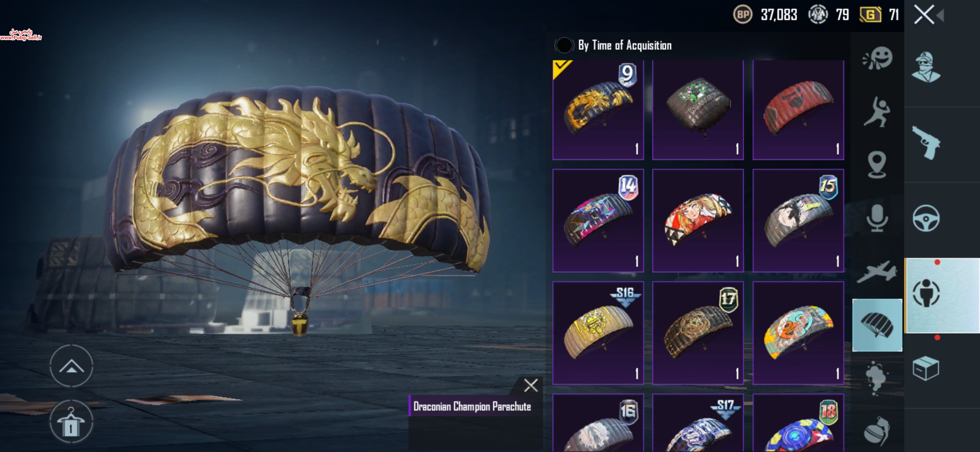980x452 pixels.
Task: Dismiss the Draconian Champion Parachute label
Action: [x=531, y=385]
